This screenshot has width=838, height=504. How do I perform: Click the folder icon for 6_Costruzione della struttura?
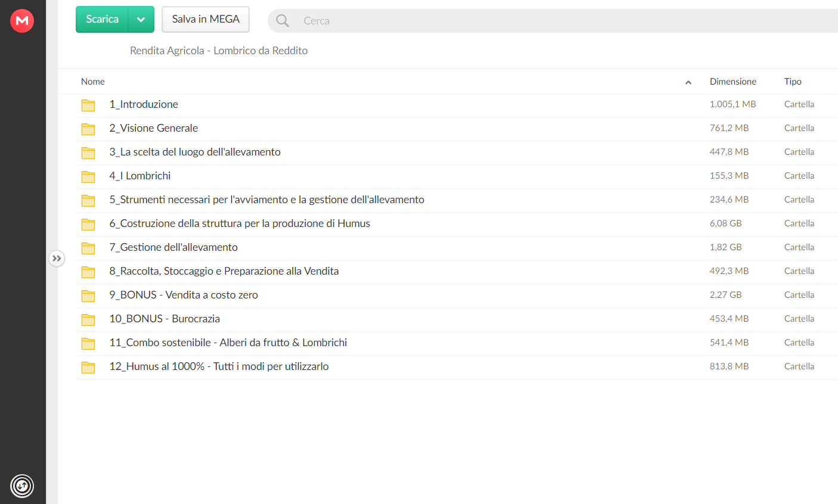click(88, 225)
